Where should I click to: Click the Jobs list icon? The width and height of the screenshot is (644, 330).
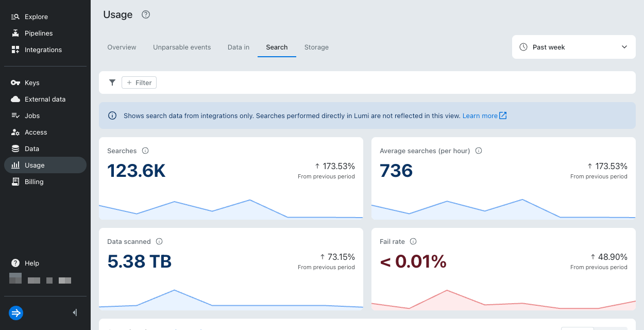pos(15,115)
